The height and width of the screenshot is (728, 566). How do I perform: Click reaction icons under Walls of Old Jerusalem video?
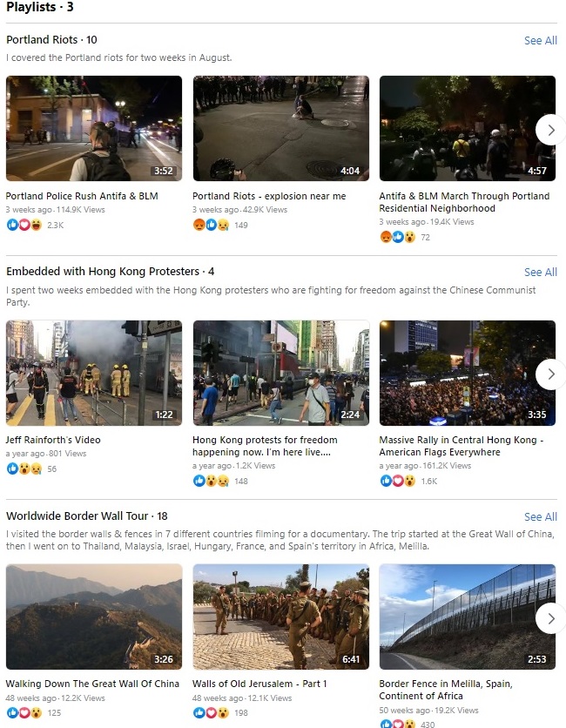211,712
